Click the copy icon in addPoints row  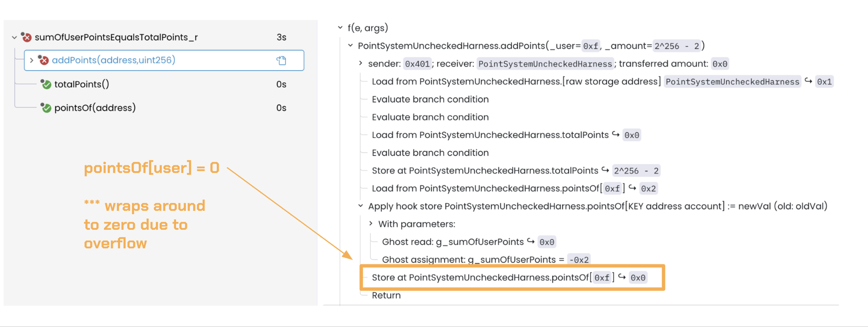(281, 60)
